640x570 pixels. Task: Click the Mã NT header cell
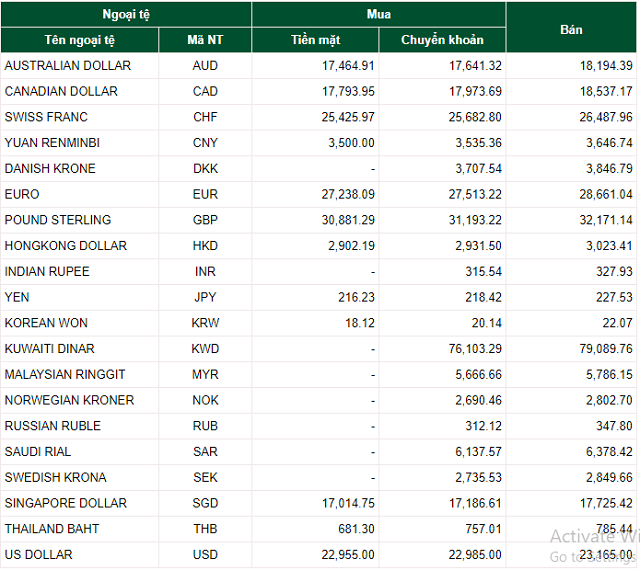point(205,40)
